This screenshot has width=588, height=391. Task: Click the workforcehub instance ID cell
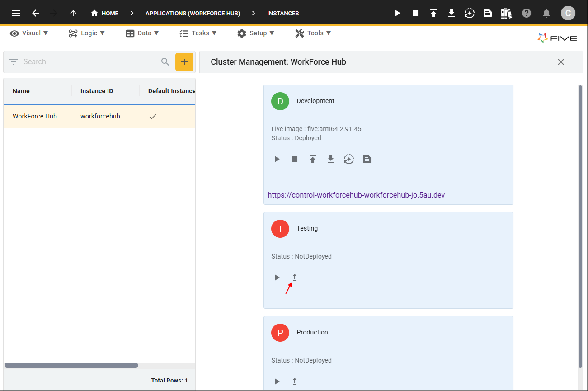[100, 116]
